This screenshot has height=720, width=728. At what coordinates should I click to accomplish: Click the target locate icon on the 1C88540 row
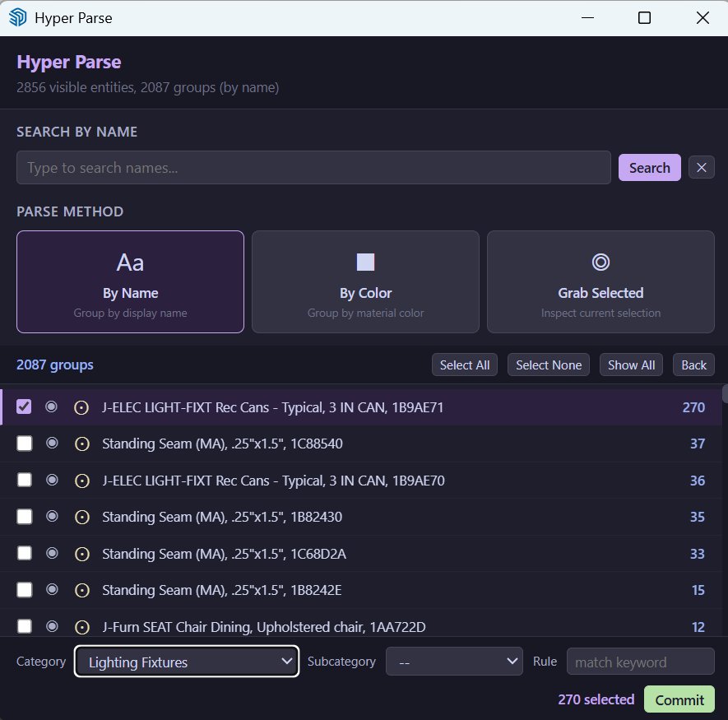point(81,443)
